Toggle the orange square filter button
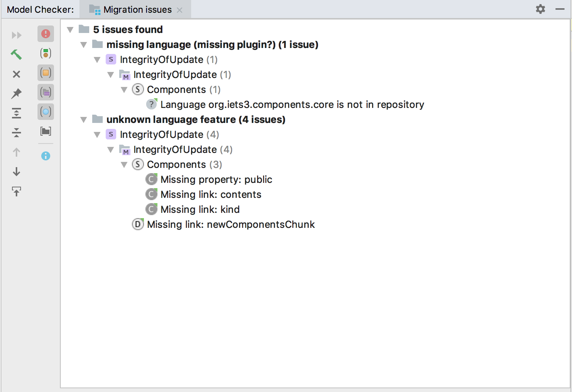Screen dimensions: 572x392 [x=46, y=73]
